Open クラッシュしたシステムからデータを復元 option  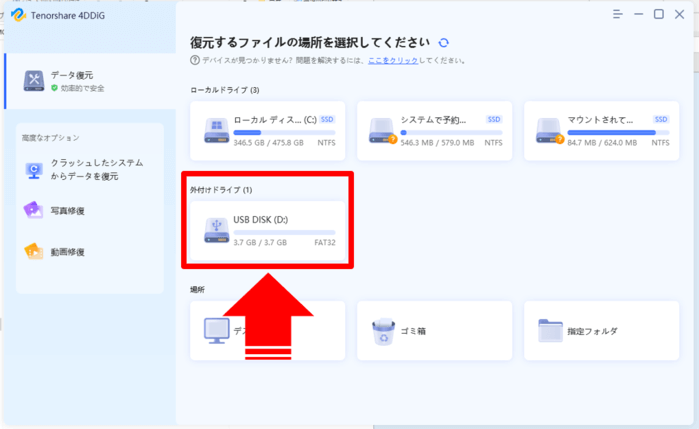click(90, 170)
